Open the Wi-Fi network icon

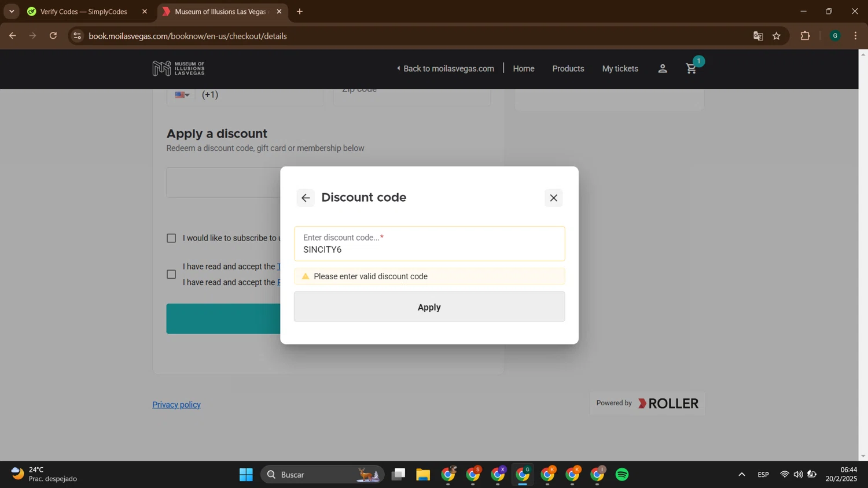point(784,475)
